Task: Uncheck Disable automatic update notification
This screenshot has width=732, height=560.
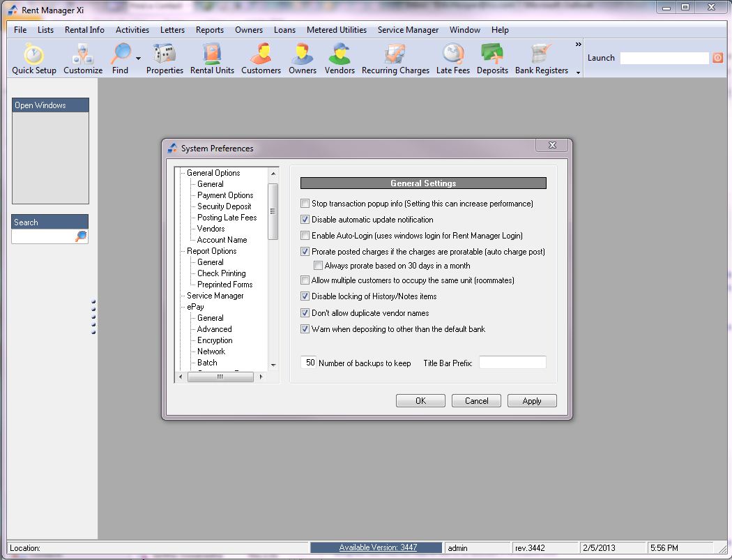Action: 305,219
